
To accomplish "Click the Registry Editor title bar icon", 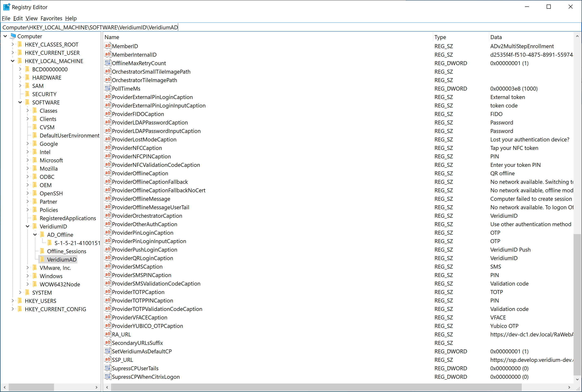I will pyautogui.click(x=6, y=7).
